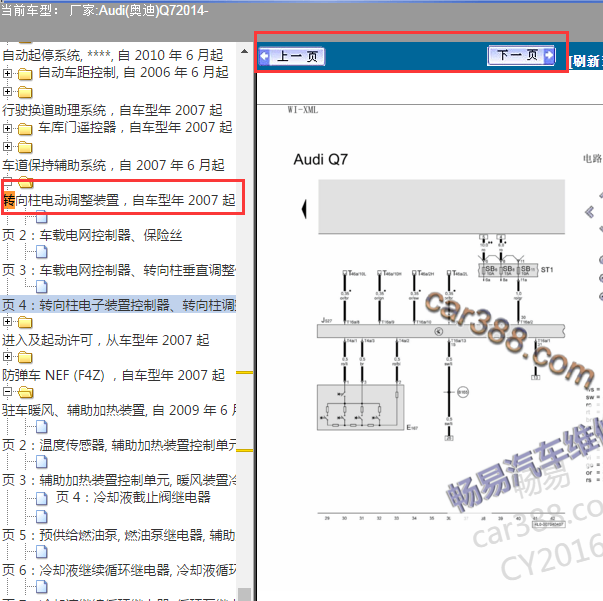Click the folder icon above 防弹车 NEF
This screenshot has height=601, width=603.
click(x=25, y=357)
